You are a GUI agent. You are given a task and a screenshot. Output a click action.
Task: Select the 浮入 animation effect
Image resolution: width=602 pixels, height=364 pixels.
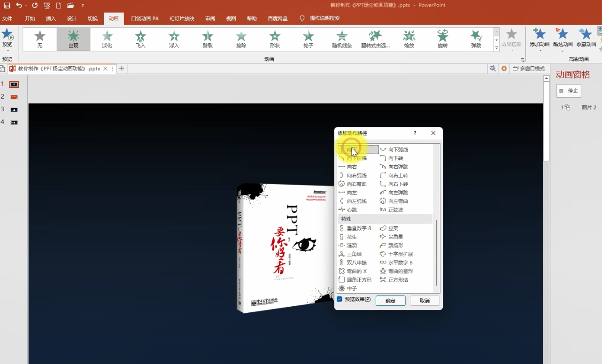174,39
